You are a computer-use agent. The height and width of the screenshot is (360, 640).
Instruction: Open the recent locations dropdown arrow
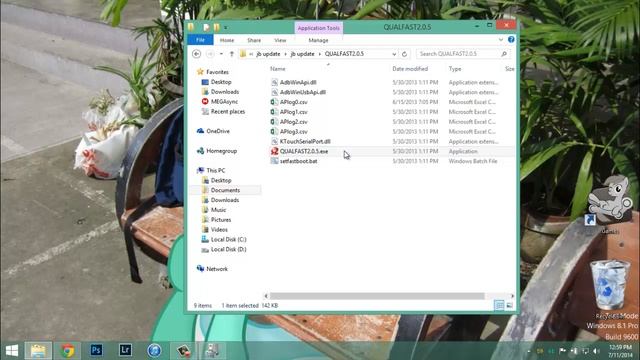coord(221,54)
